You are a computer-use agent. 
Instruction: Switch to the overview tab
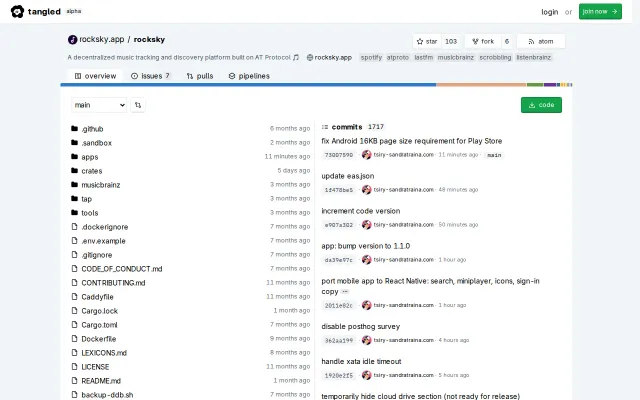[x=96, y=76]
